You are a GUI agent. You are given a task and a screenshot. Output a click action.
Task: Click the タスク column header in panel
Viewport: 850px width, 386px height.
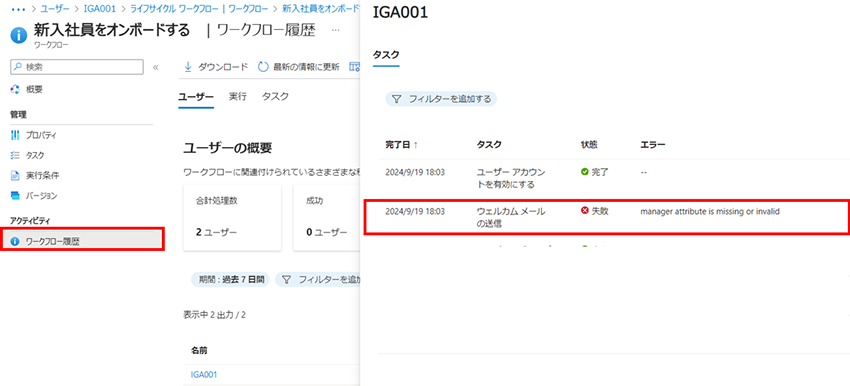point(489,145)
